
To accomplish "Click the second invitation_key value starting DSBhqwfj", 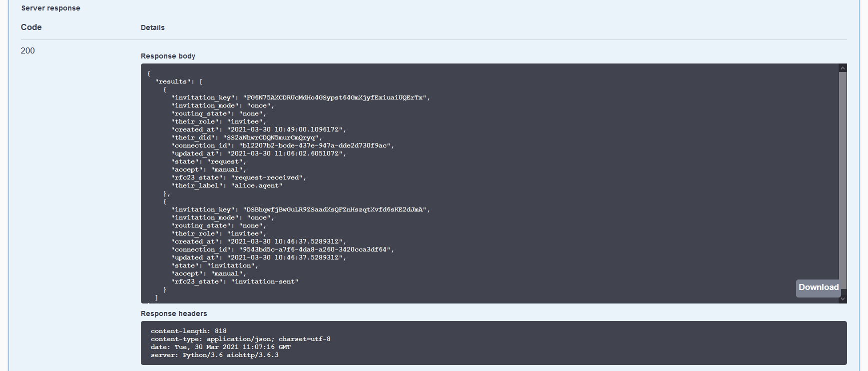I will (335, 209).
